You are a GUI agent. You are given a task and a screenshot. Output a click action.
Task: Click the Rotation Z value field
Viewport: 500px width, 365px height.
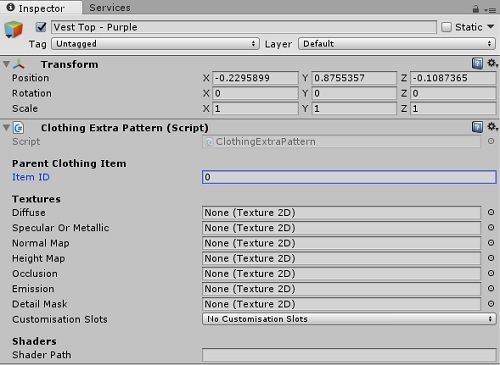tap(453, 93)
